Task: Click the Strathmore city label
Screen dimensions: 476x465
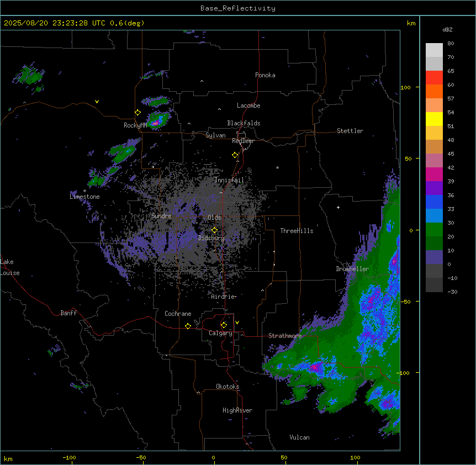Action: pos(285,336)
